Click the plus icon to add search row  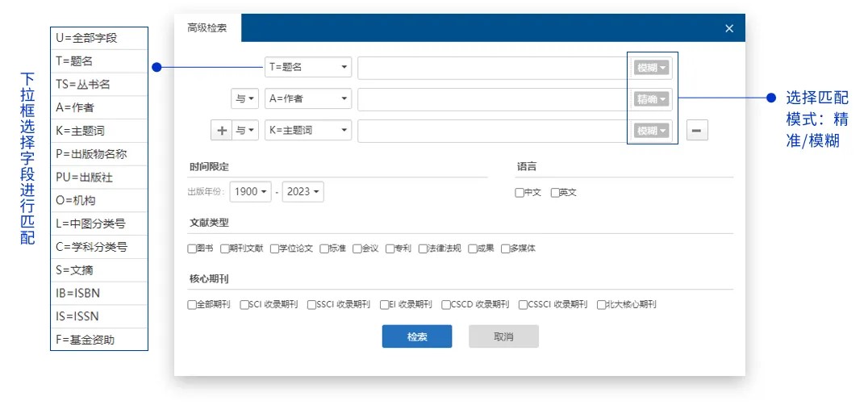point(221,130)
